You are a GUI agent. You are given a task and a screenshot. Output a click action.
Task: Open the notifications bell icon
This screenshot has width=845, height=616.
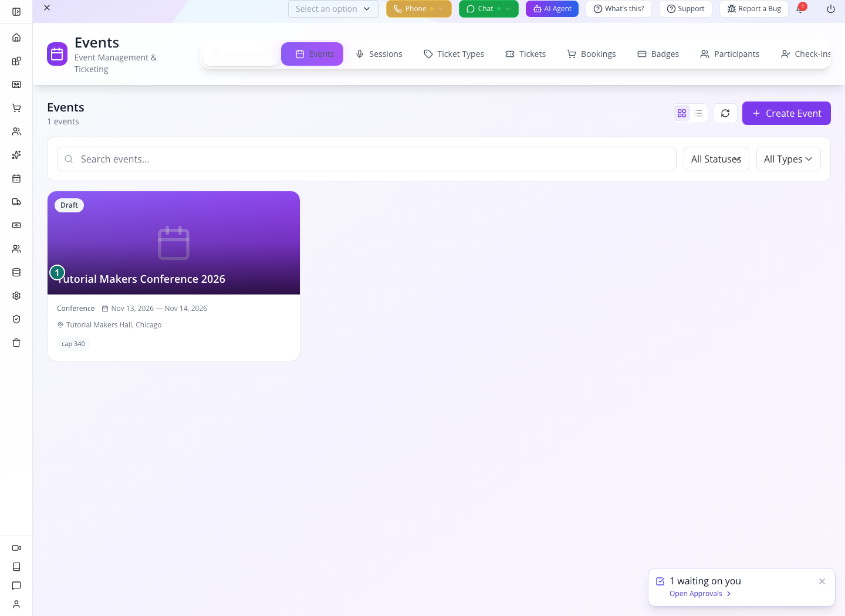coord(800,9)
